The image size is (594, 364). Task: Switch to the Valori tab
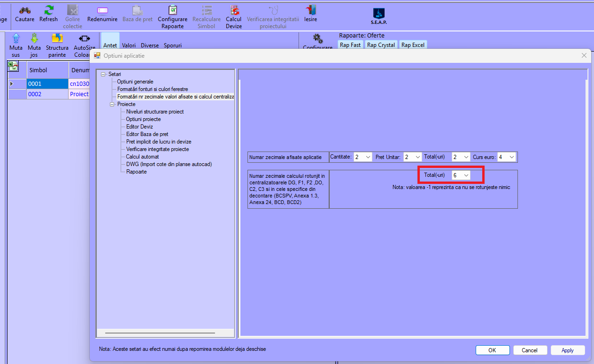point(129,45)
